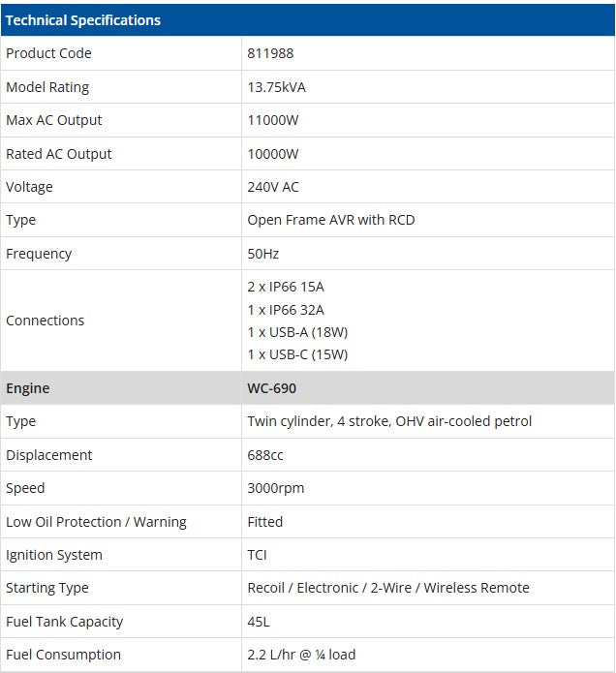Viewport: 616px width, 673px height.
Task: Click the value '45L'
Action: (259, 622)
